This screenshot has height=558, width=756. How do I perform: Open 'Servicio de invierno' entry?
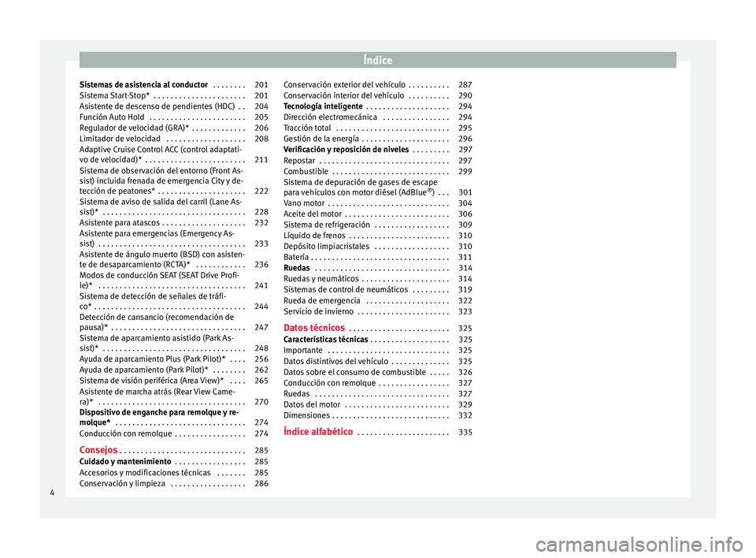[x=319, y=311]
